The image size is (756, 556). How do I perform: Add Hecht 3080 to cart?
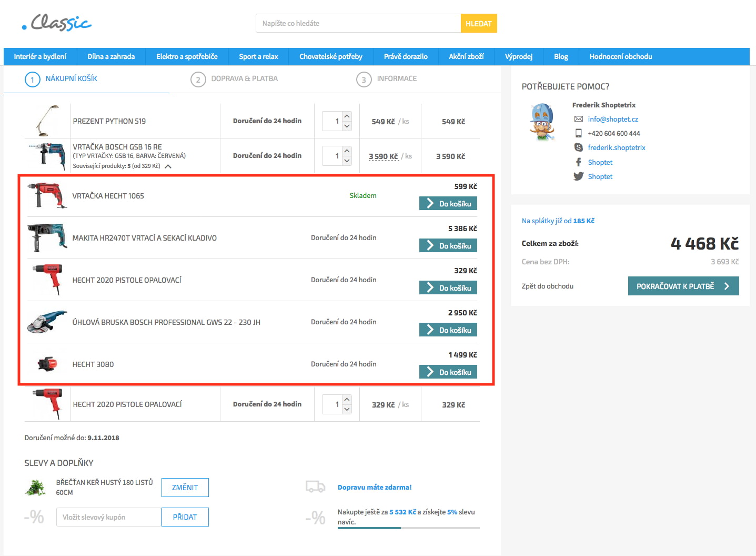tap(448, 372)
